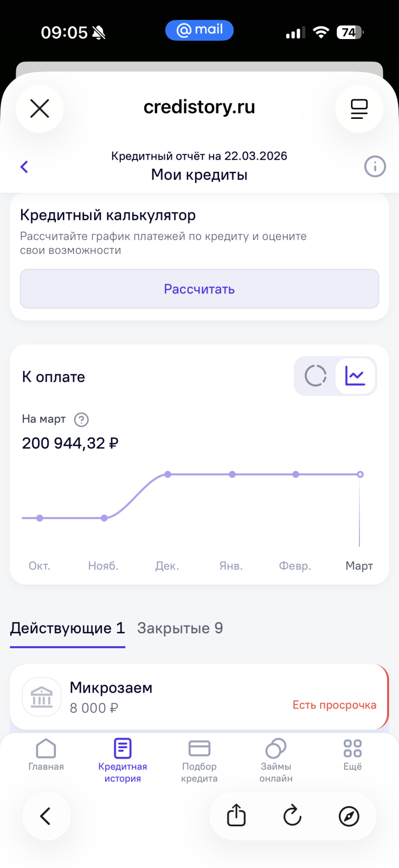Screen dimensions: 399x868
Task: Open Подбор кредита in the bottom navigation
Action: (x=200, y=761)
